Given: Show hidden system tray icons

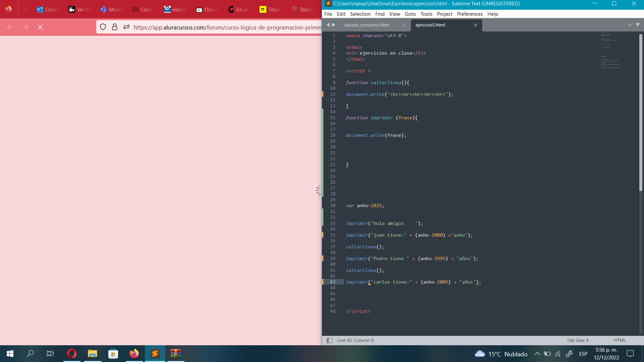Looking at the screenshot, I should click(x=537, y=354).
